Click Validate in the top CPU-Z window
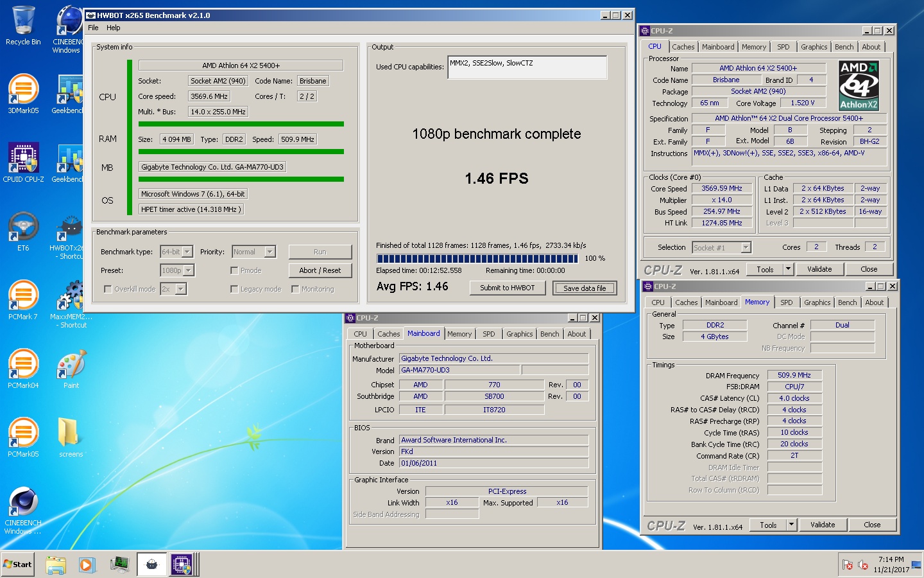924x578 pixels. click(x=819, y=269)
